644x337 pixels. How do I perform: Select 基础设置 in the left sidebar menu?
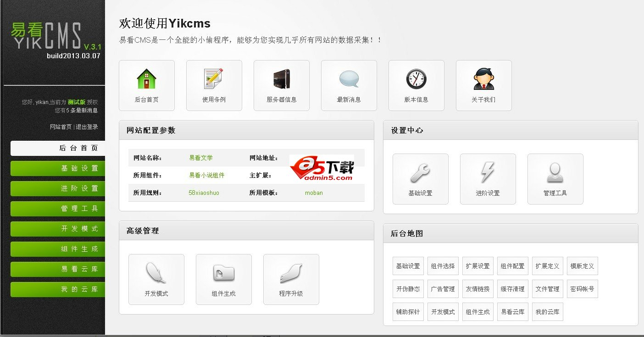click(x=58, y=168)
